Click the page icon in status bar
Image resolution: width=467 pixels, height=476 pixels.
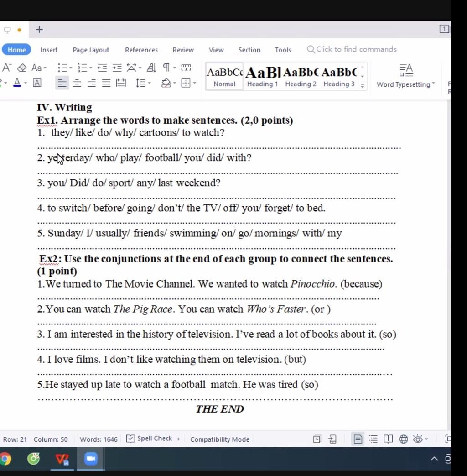[x=317, y=439]
